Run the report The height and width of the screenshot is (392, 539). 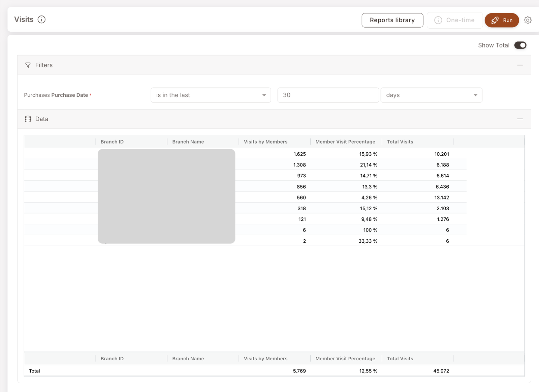pos(502,20)
